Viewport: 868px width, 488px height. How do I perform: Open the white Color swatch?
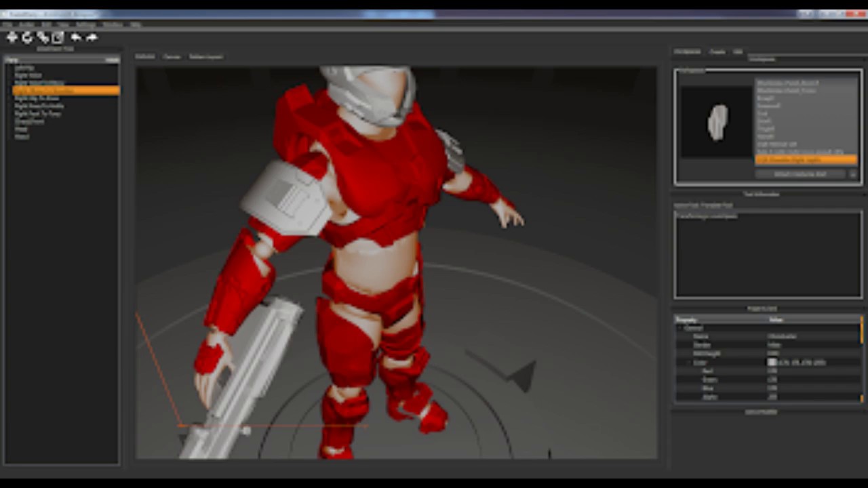pos(772,363)
